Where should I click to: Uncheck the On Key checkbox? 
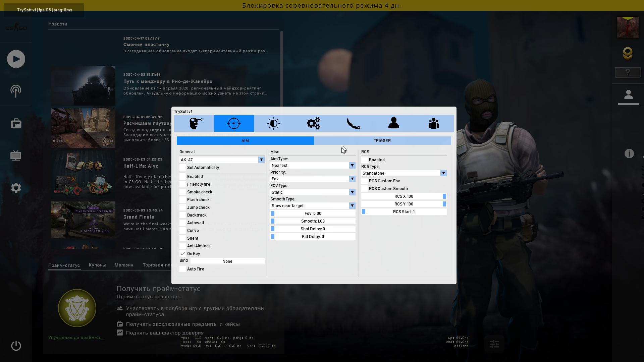(x=183, y=254)
